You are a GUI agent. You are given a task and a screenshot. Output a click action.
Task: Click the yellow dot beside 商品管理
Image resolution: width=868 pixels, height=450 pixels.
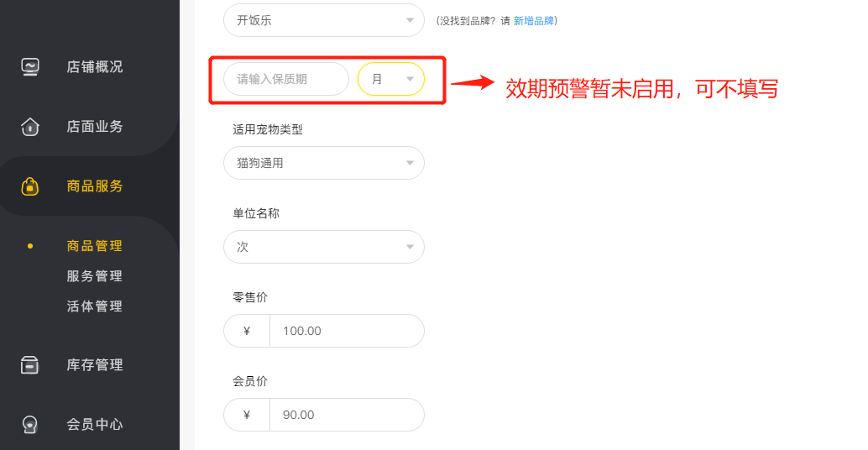pyautogui.click(x=30, y=246)
